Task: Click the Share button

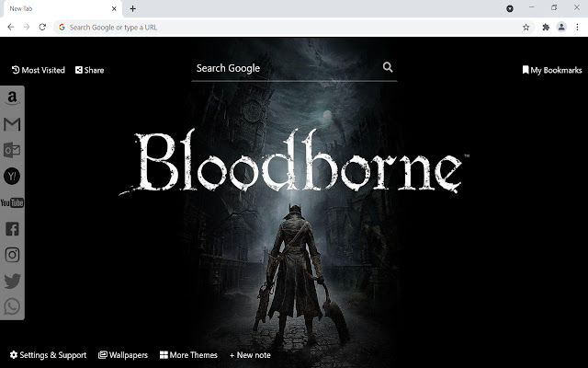Action: coord(90,70)
